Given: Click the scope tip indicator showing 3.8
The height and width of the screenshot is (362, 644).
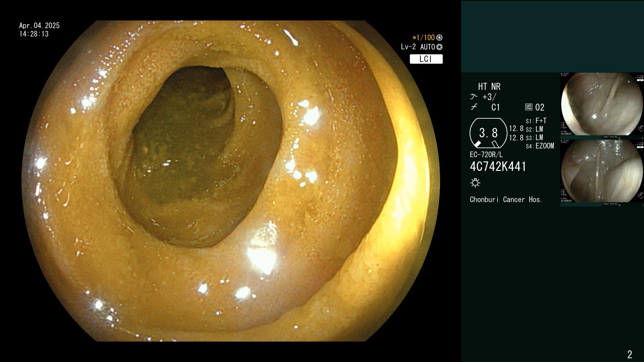Looking at the screenshot, I should coord(488,133).
